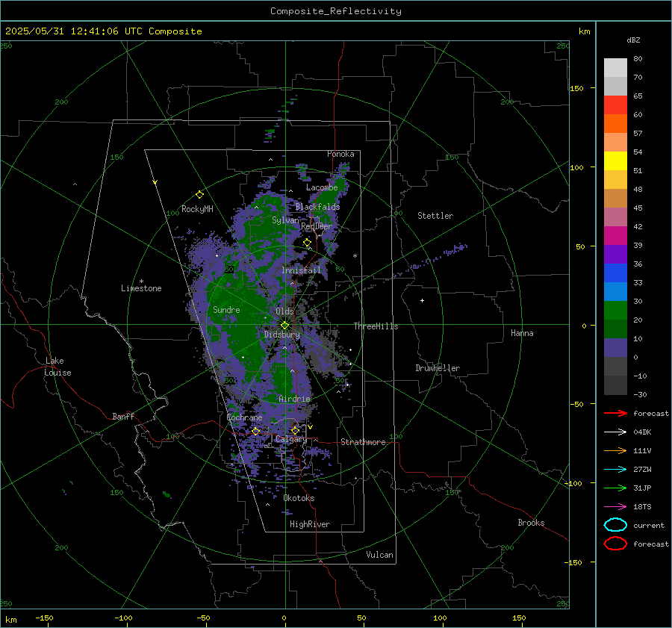Image resolution: width=672 pixels, height=628 pixels.
Task: Click the Lacombe town label
Action: 322,187
